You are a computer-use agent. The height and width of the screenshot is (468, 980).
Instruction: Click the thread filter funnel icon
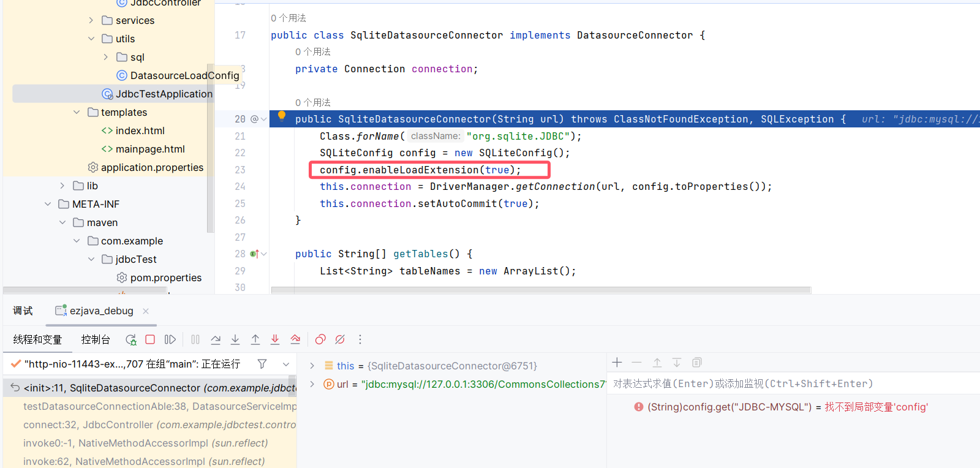pyautogui.click(x=262, y=364)
